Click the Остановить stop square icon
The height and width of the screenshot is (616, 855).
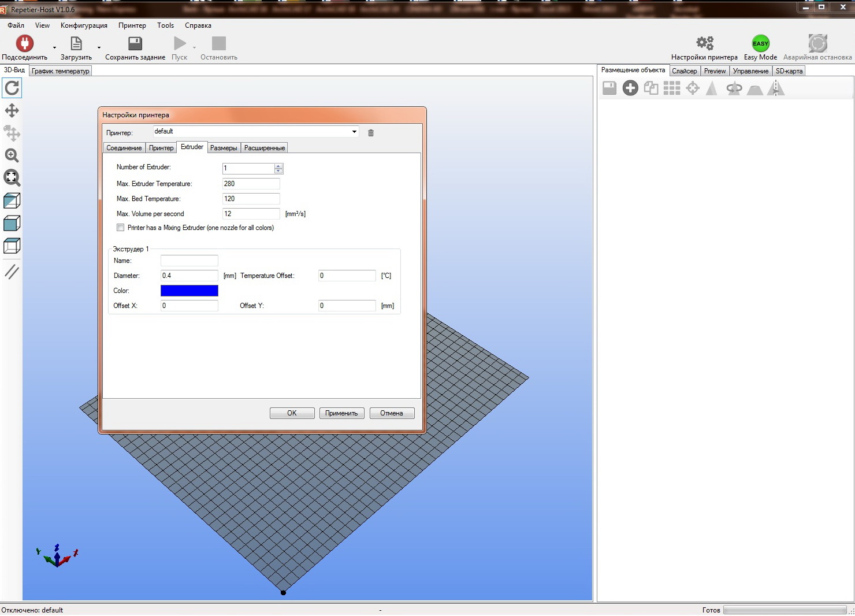219,43
